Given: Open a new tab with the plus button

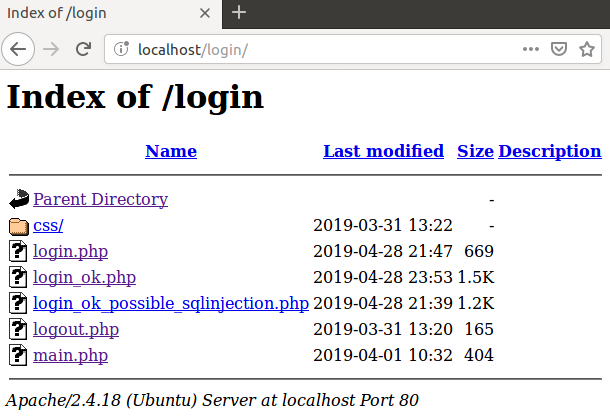Looking at the screenshot, I should 239,12.
